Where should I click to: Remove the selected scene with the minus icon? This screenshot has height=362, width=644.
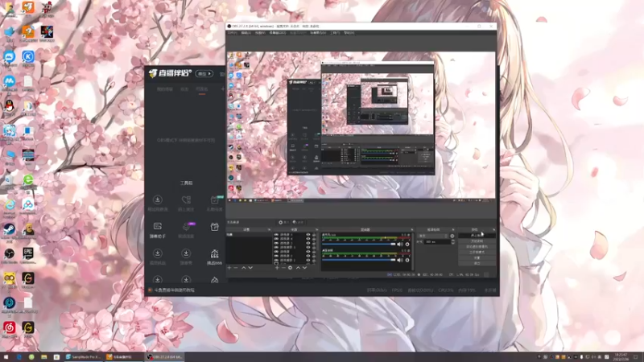236,268
